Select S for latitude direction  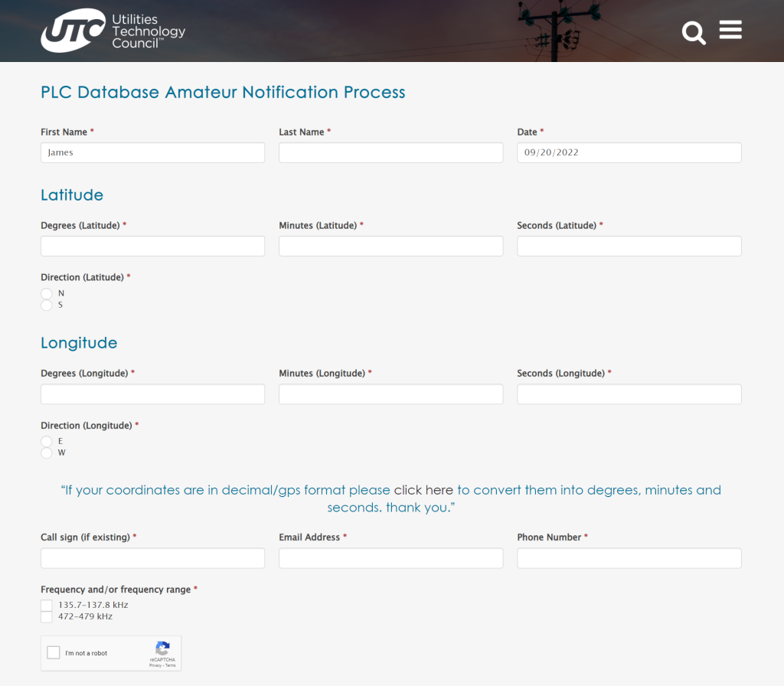click(47, 305)
